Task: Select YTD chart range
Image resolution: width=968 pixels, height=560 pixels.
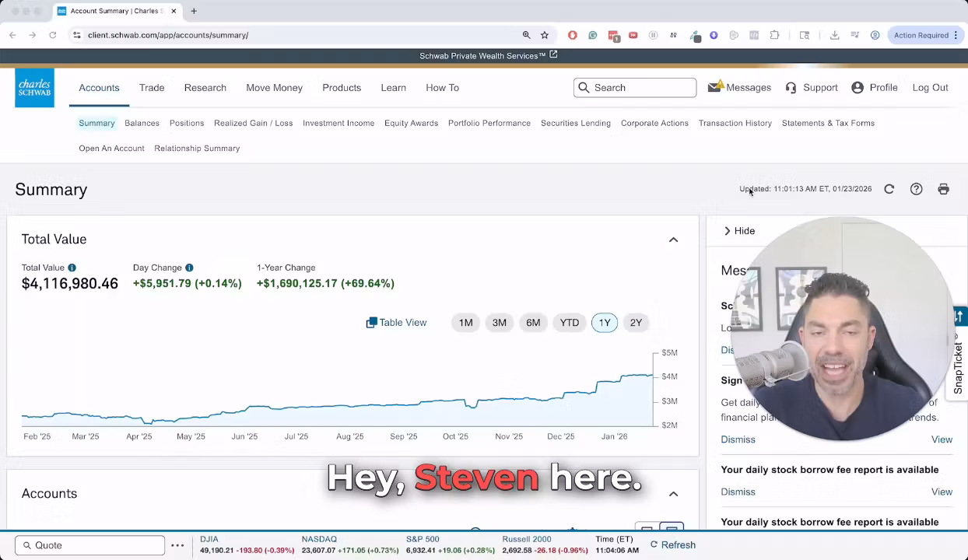Action: point(570,323)
